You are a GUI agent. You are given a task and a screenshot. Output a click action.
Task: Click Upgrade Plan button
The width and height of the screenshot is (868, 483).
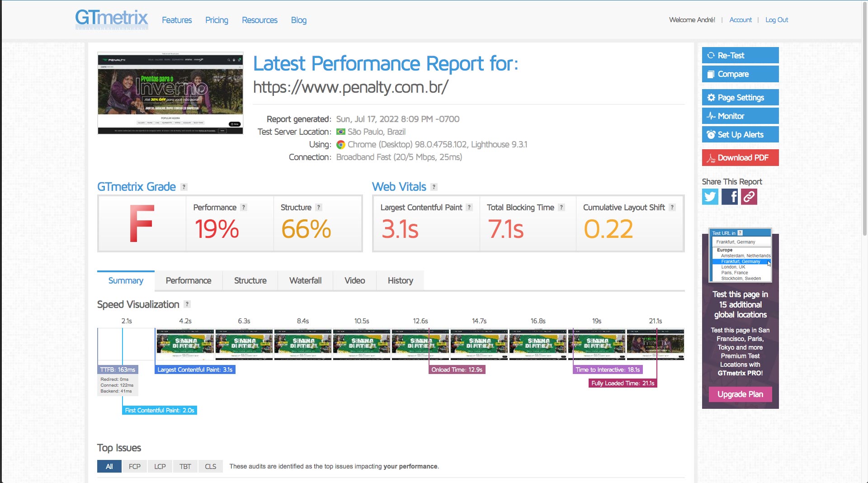pos(740,394)
